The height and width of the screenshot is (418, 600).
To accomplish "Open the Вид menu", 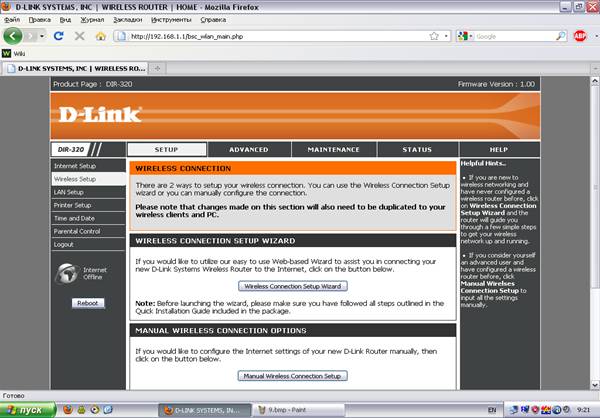I will 65,20.
